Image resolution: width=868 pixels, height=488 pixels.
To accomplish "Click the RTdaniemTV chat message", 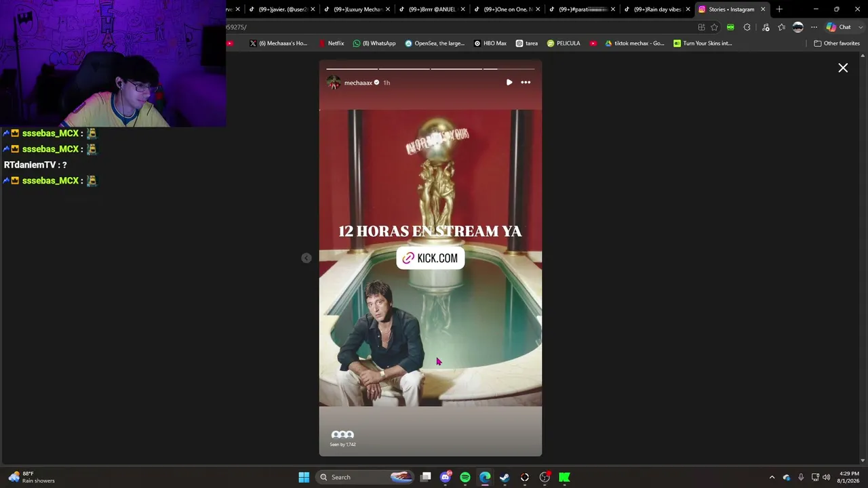I will click(35, 165).
